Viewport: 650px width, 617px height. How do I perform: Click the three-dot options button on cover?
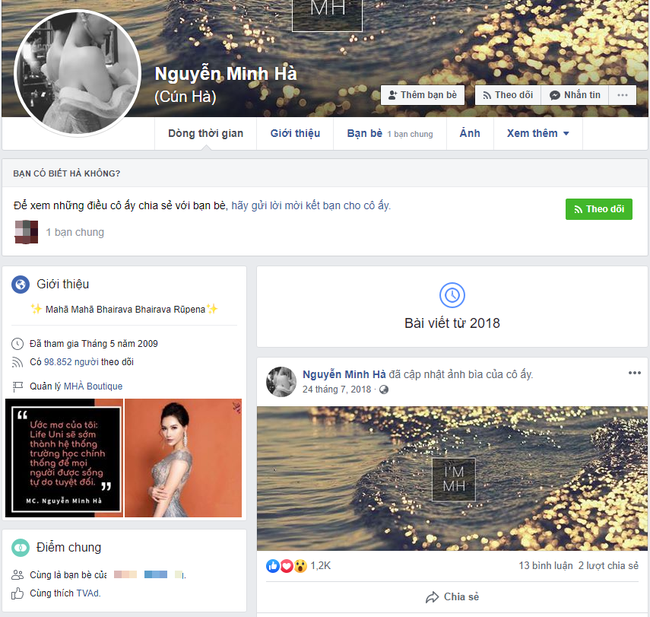tap(622, 95)
